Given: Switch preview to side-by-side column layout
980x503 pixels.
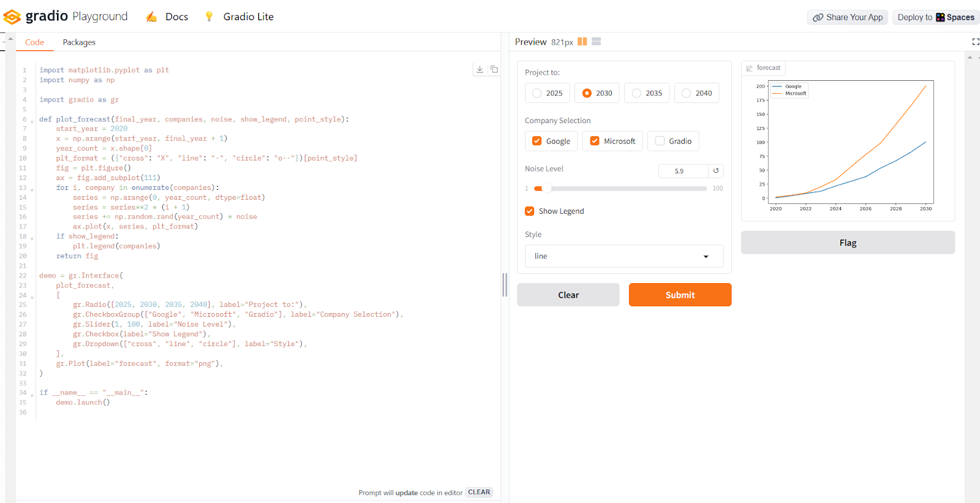Looking at the screenshot, I should coord(582,42).
